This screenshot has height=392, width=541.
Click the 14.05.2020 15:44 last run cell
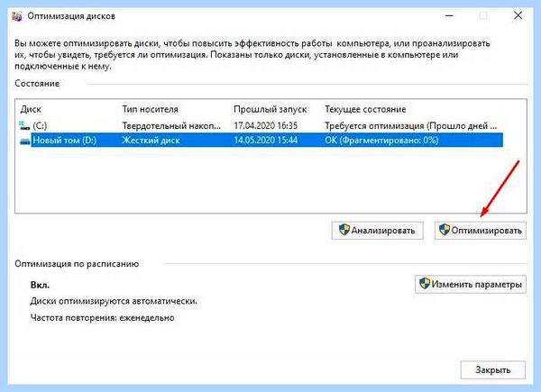266,141
